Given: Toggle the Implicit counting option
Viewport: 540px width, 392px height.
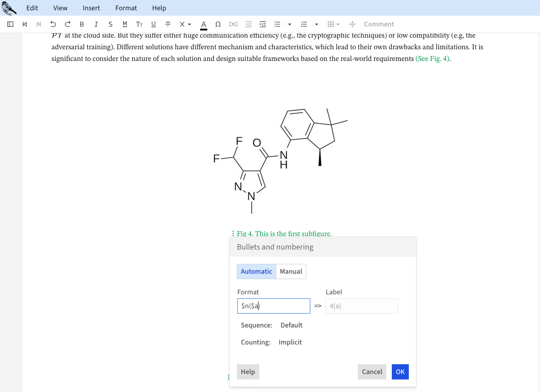Looking at the screenshot, I should [x=290, y=342].
